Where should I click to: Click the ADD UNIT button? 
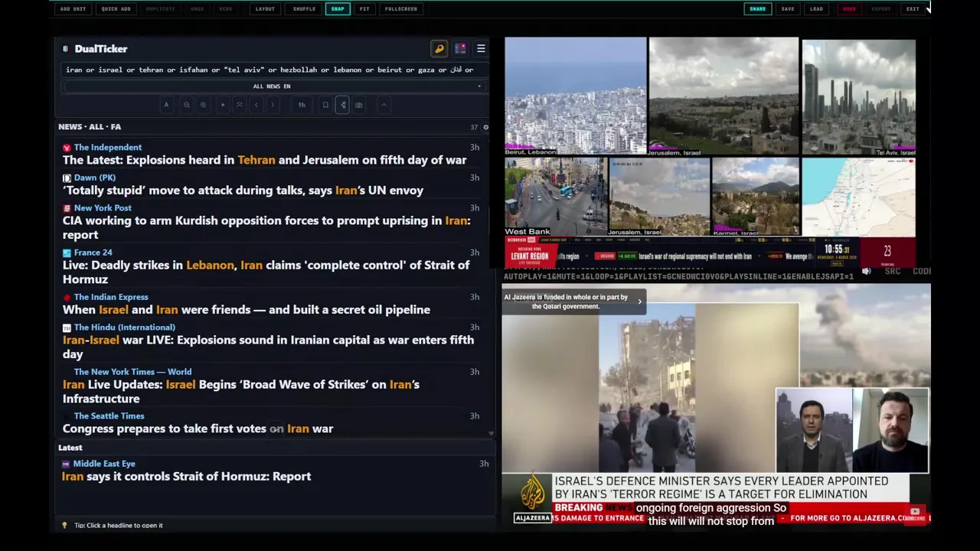coord(73,9)
